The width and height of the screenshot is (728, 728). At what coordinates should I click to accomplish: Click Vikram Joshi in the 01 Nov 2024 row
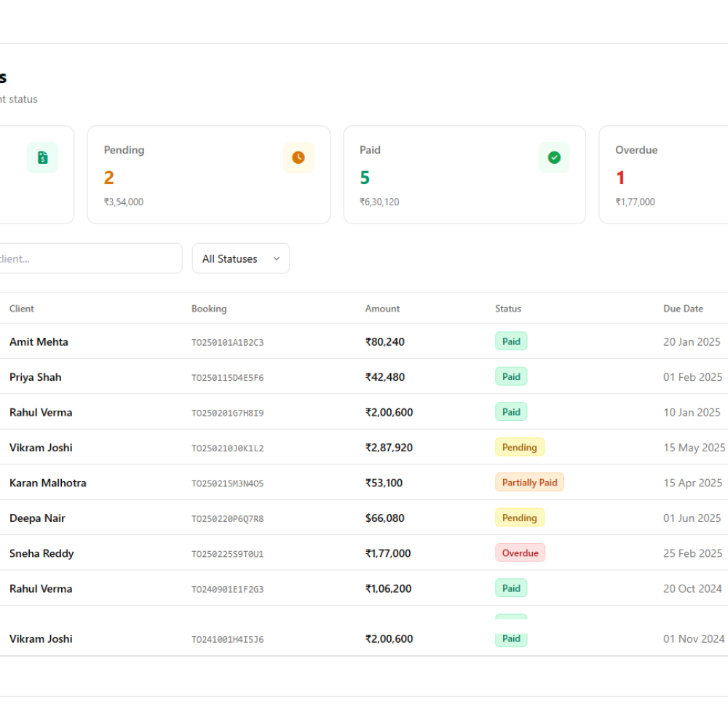click(41, 639)
